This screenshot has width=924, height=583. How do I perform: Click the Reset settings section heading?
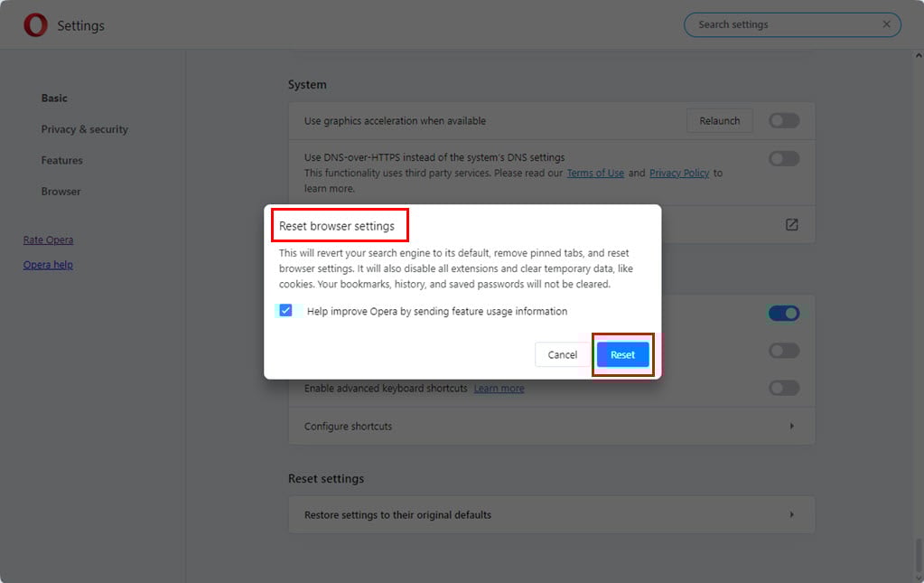click(326, 479)
